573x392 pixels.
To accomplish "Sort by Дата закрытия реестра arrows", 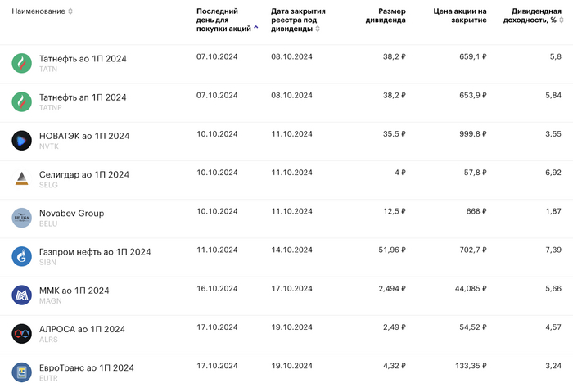I will click(x=318, y=29).
